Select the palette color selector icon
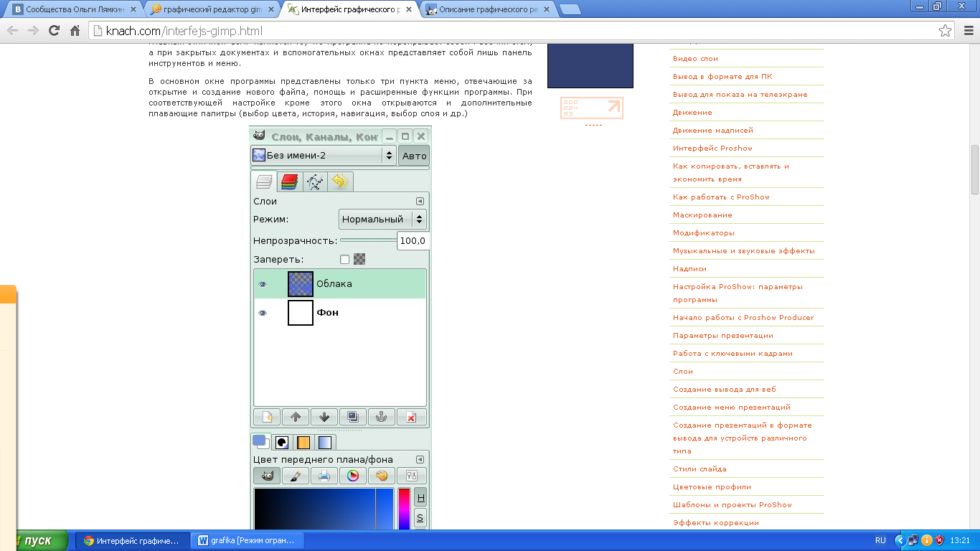 [382, 476]
